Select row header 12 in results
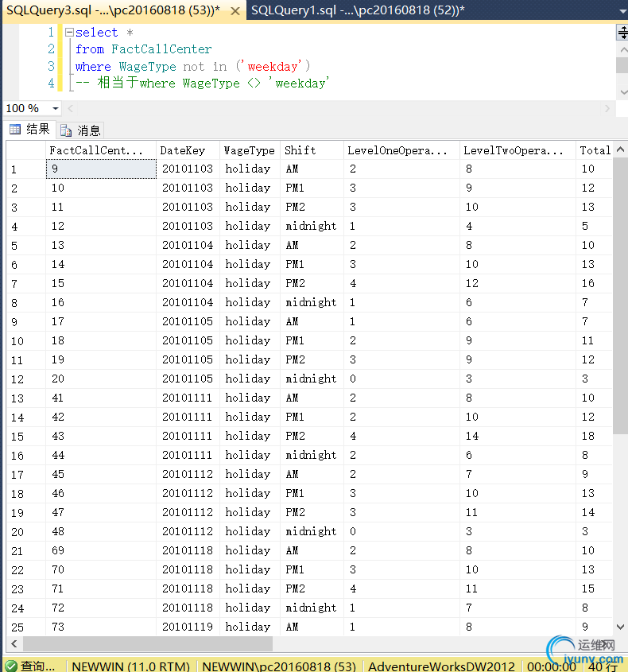Image resolution: width=628 pixels, height=672 pixels. point(26,379)
